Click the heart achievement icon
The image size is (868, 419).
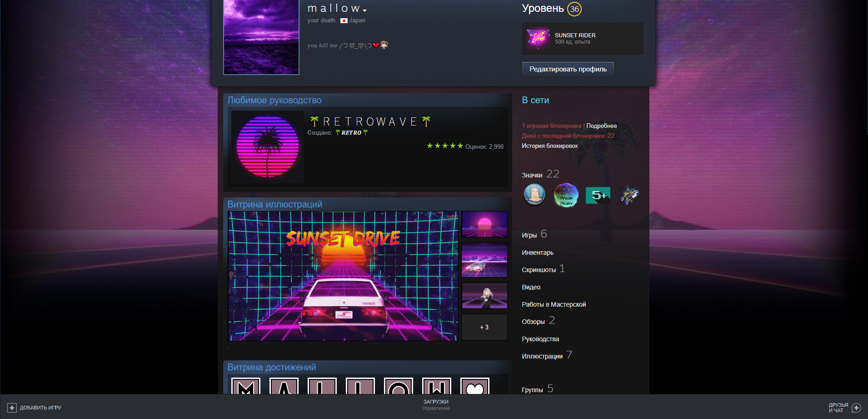475,386
